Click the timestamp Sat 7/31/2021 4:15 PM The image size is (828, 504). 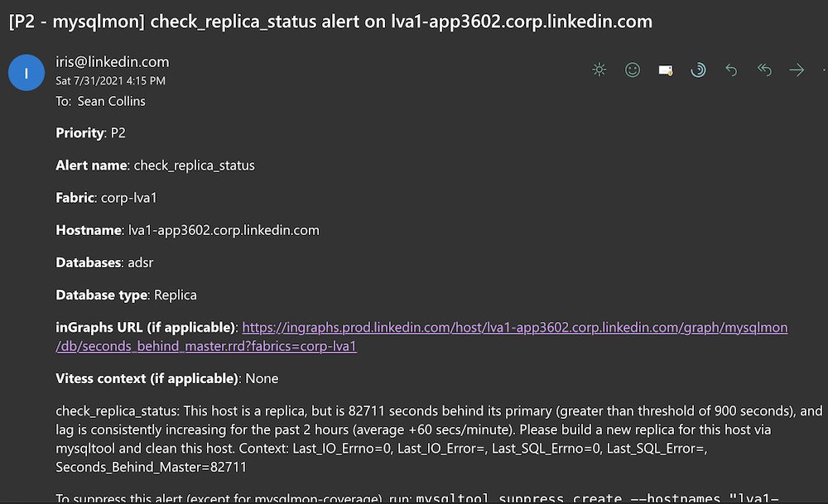pos(110,81)
